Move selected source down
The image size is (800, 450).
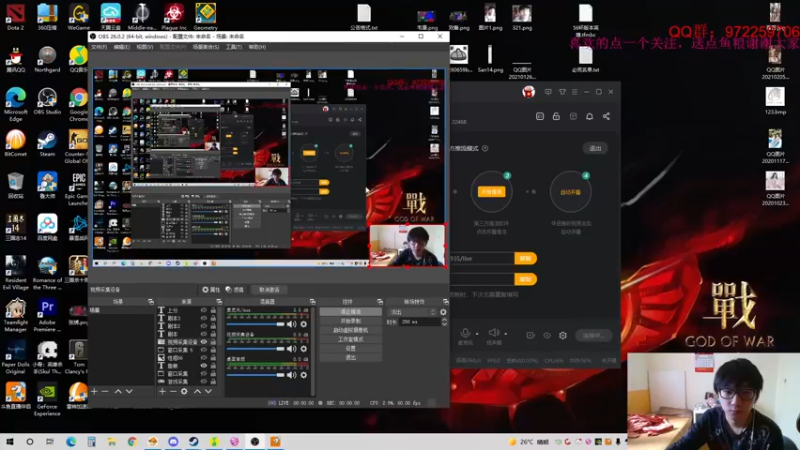click(208, 391)
